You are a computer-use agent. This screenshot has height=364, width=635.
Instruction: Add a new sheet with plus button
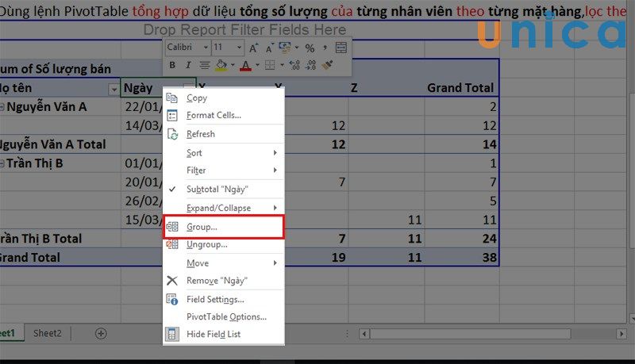pos(101,333)
